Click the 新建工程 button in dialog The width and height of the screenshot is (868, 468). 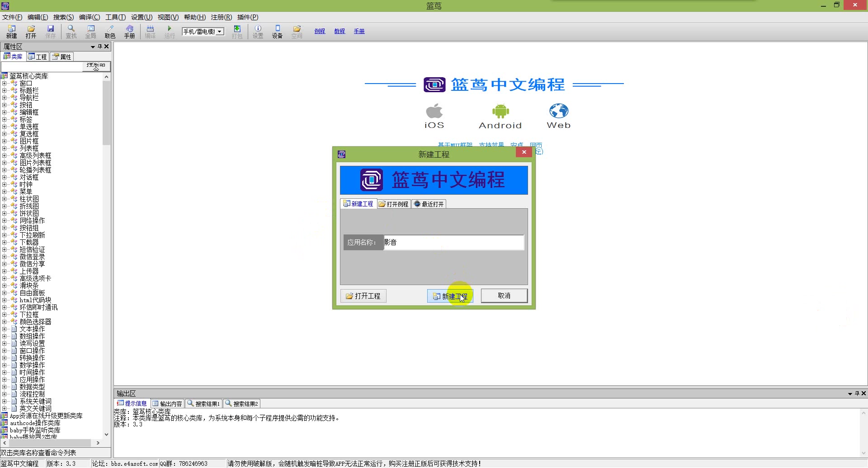coord(450,296)
